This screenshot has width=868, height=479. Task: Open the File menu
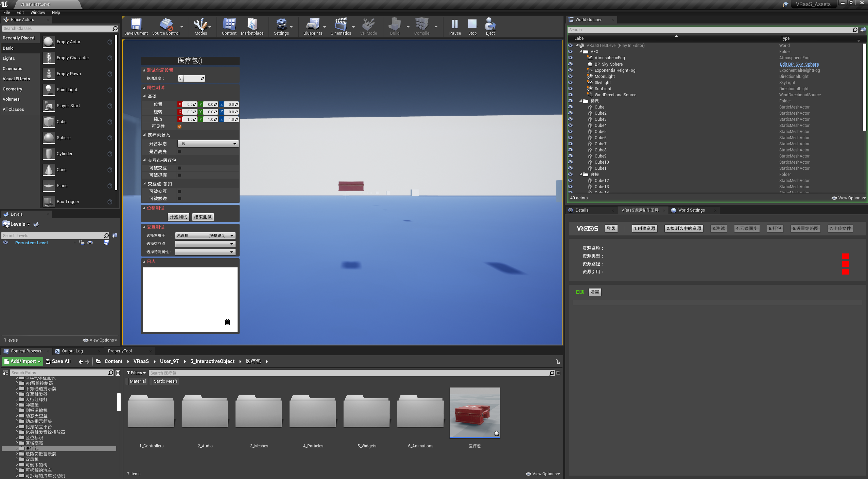click(6, 13)
